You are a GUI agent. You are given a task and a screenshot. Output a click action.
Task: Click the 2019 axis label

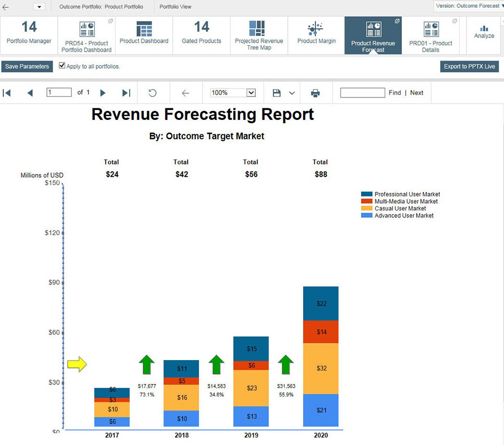[x=251, y=436]
